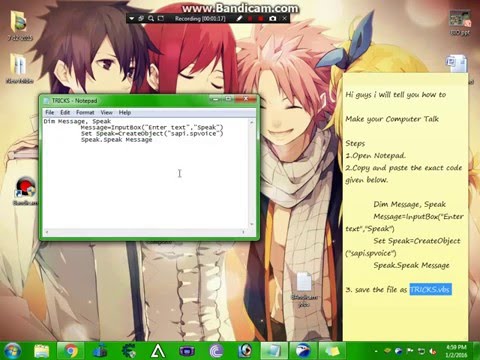The width and height of the screenshot is (480, 360).
Task: Open the Format menu in Notepad
Action: [85, 112]
